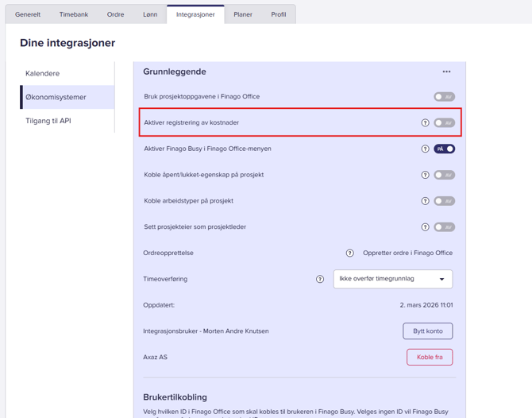Screen dimensions: 532x418
Task: Enable Aktiver registrering av kostnader switch
Action: point(444,123)
